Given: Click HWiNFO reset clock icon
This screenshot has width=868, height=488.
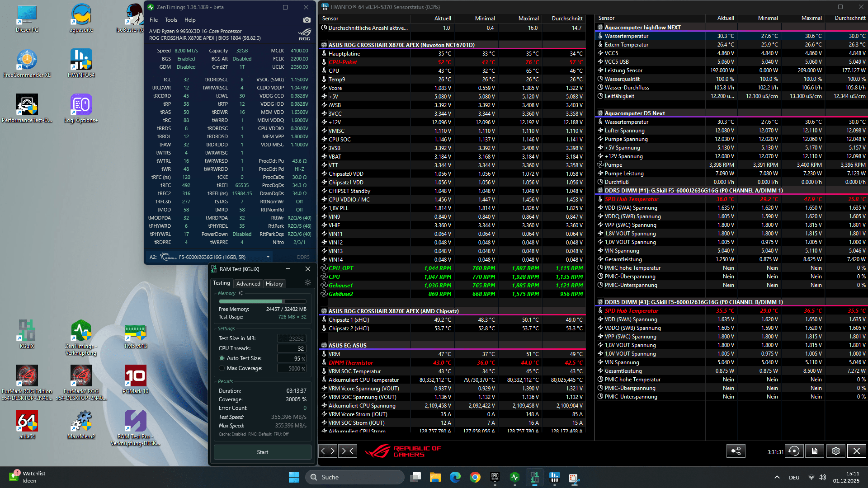Looking at the screenshot, I should [x=794, y=451].
